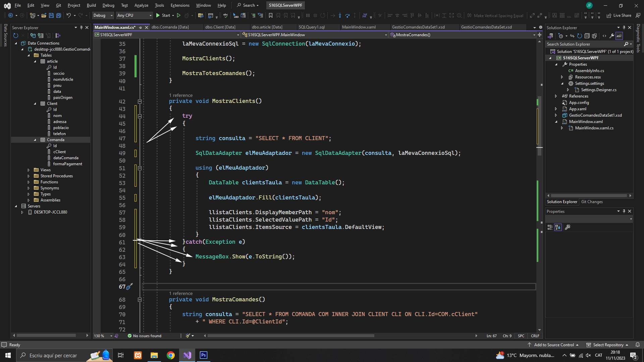This screenshot has width=644, height=362.
Task: Collapse the Comanda table node
Action: 35,140
